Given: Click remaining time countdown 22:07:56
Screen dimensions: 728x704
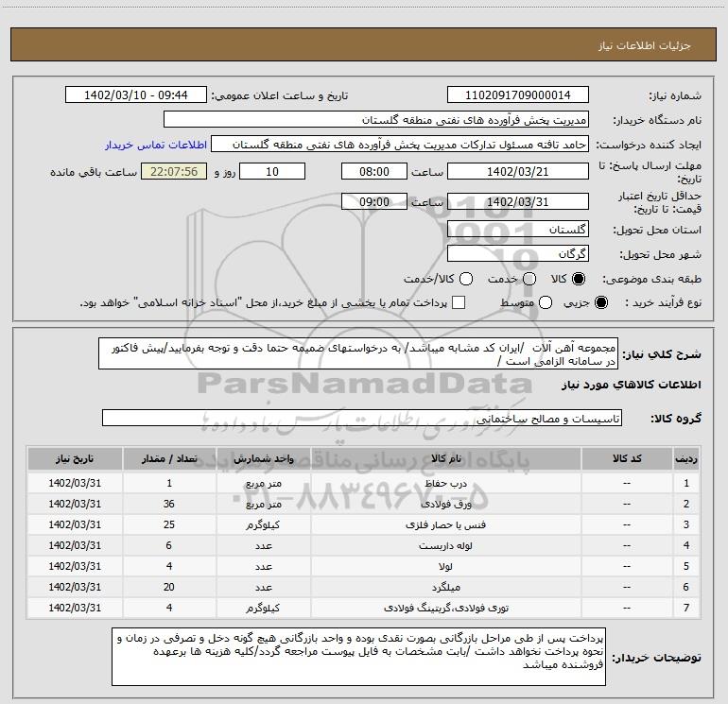Looking at the screenshot, I should point(174,171).
